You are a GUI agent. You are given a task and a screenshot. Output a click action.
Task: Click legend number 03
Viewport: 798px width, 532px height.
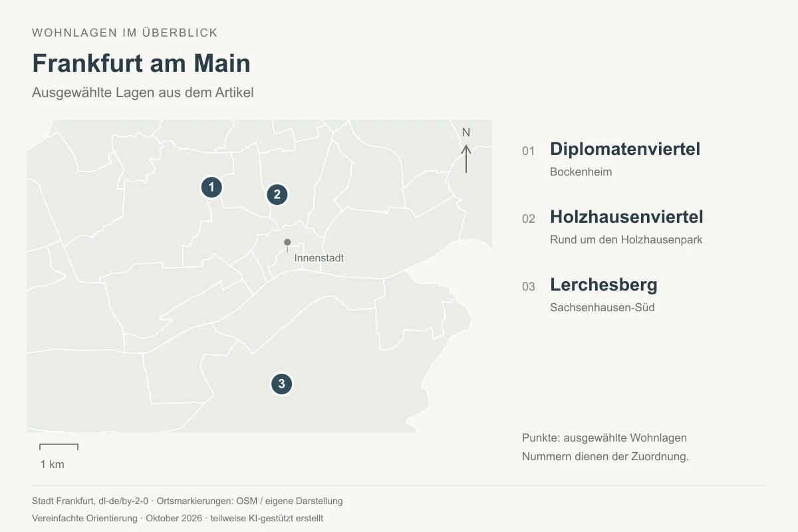click(529, 287)
